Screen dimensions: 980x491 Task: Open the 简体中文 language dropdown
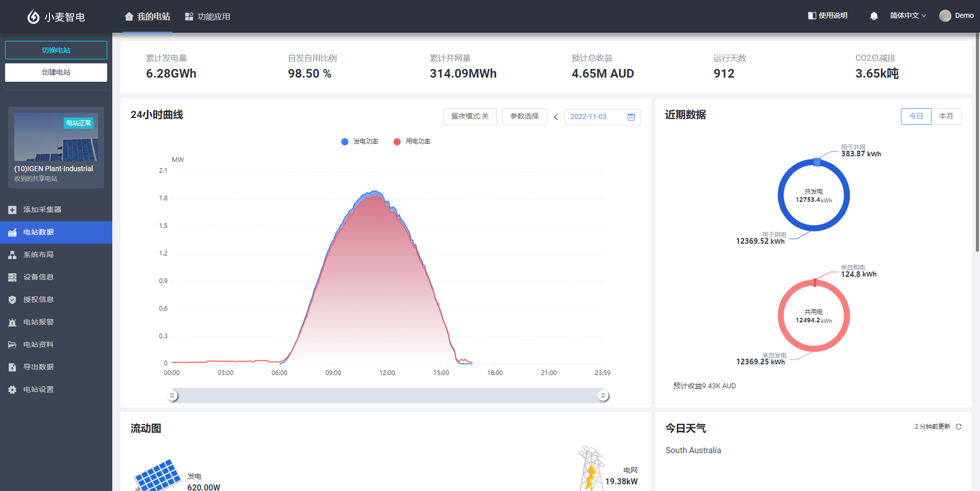(x=908, y=16)
